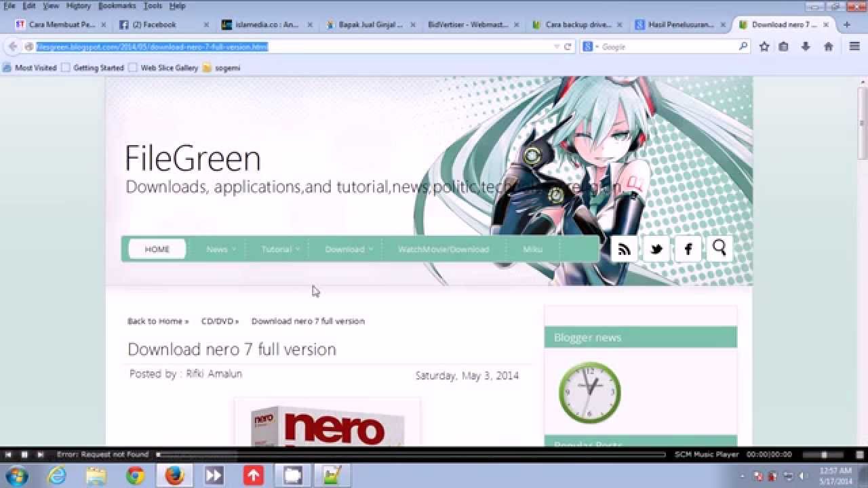
Task: Open File Explorer from taskbar
Action: tap(96, 476)
